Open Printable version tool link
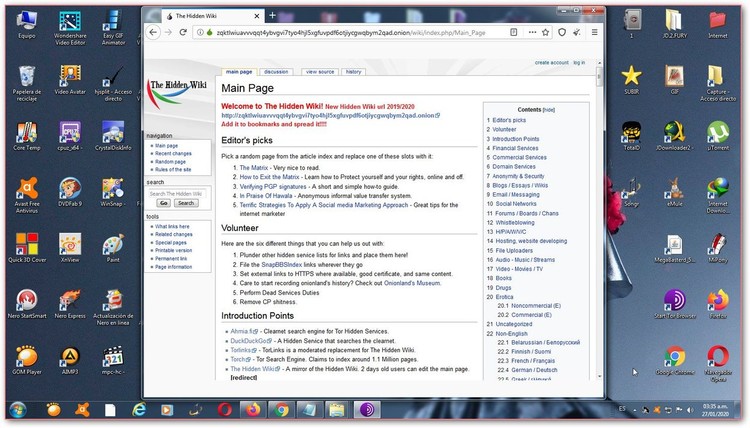This screenshot has width=750, height=428. 174,251
